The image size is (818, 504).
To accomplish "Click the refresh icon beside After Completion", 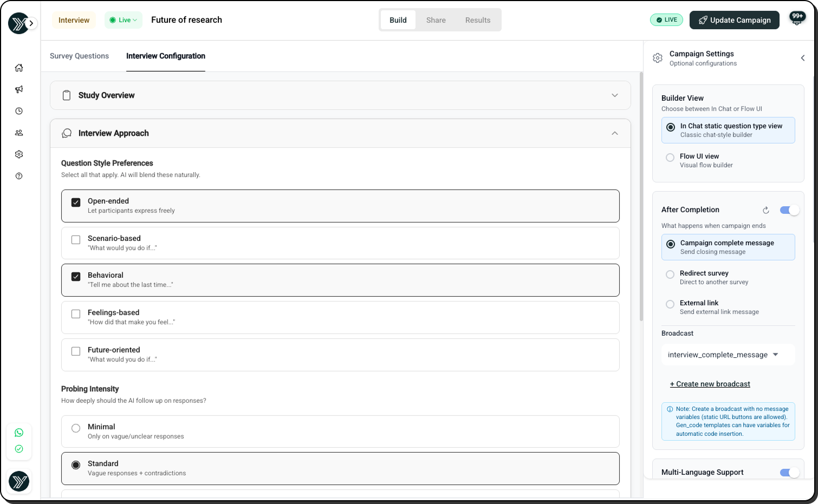I will pos(766,210).
